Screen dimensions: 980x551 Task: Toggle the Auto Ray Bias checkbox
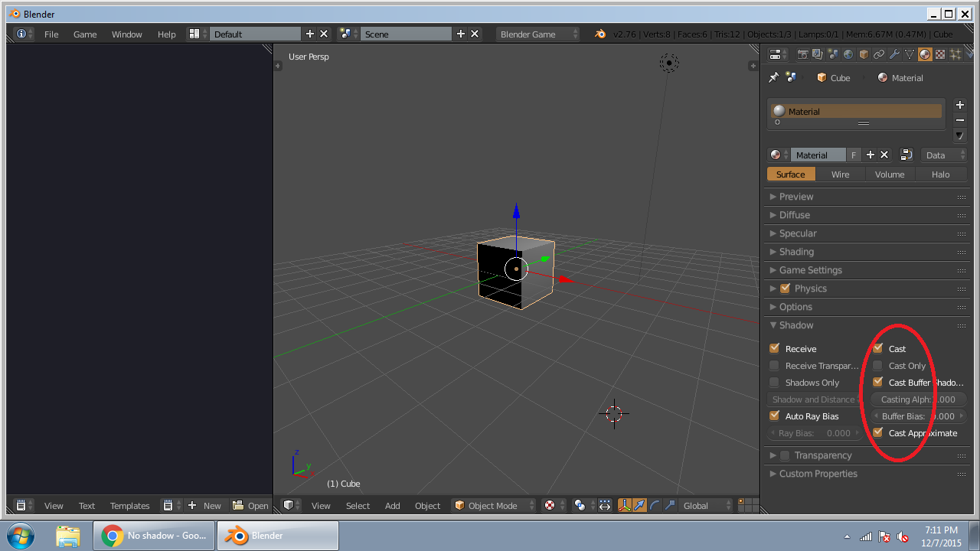click(x=774, y=416)
